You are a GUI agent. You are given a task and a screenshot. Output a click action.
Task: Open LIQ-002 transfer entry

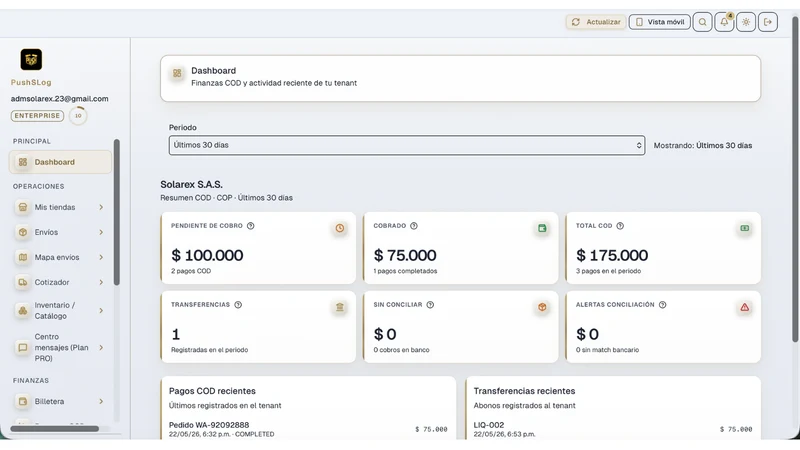pyautogui.click(x=613, y=429)
